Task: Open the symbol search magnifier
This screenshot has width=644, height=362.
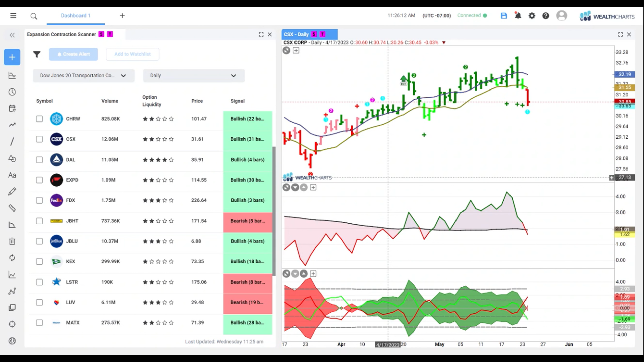Action: (x=34, y=16)
